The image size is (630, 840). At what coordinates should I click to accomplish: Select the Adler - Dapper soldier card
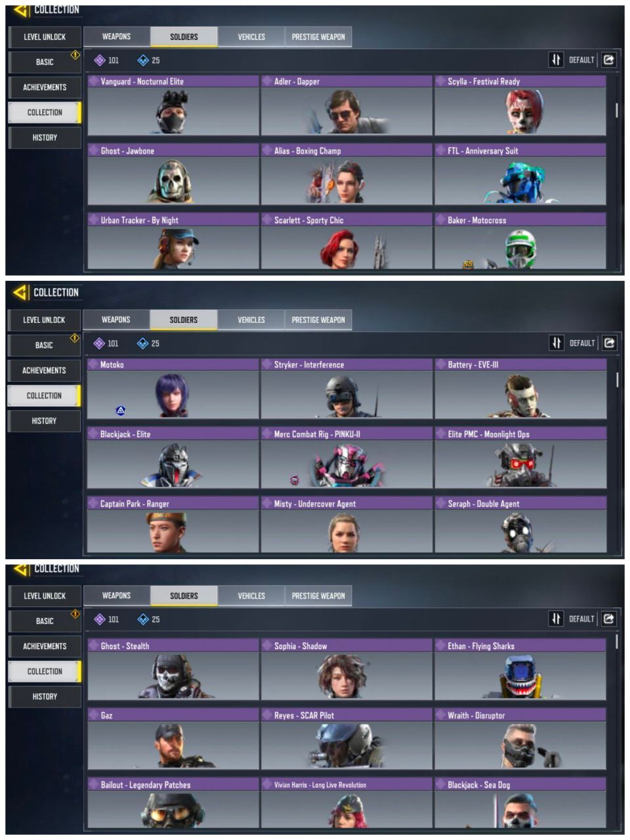click(x=346, y=105)
